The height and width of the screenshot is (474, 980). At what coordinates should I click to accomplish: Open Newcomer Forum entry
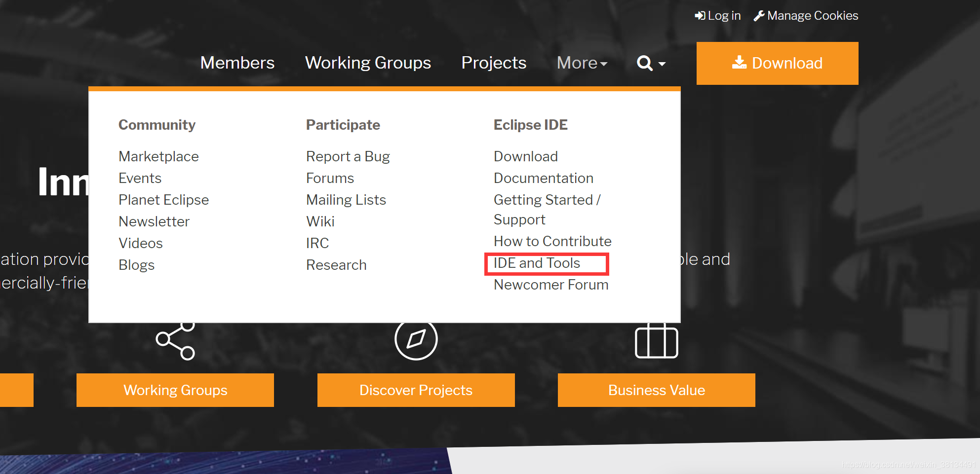tap(551, 285)
